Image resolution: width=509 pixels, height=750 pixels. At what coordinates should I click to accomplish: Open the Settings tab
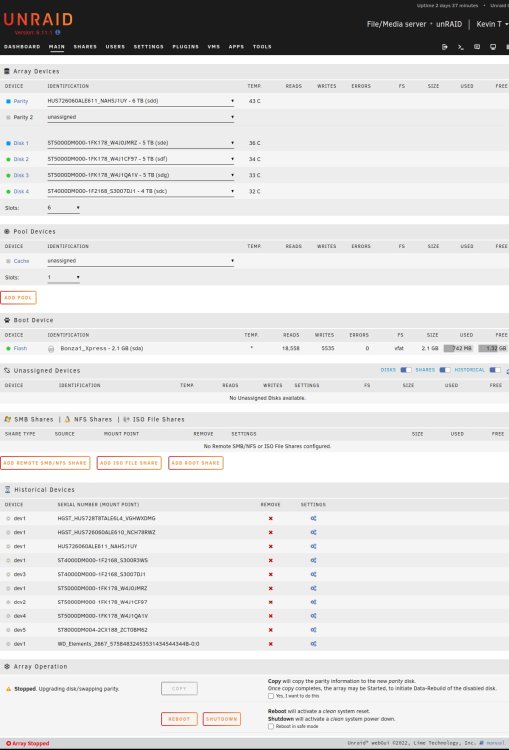coord(149,47)
